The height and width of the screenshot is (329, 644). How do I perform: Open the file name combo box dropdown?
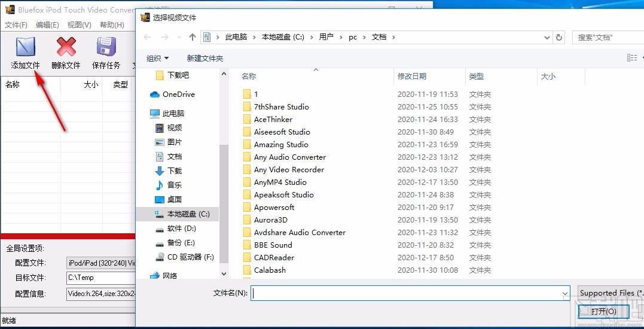[566, 294]
